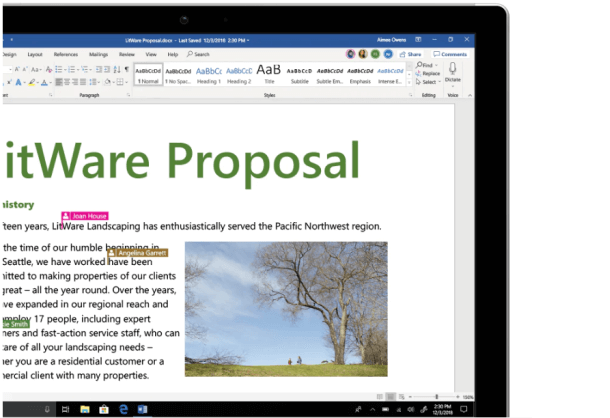Open the Comments button

pyautogui.click(x=451, y=54)
